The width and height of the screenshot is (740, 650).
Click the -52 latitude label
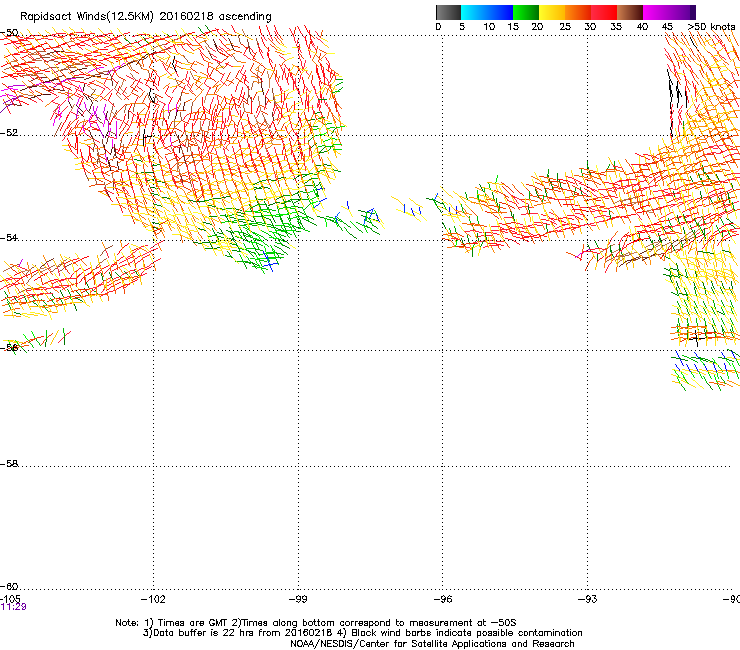coord(9,133)
